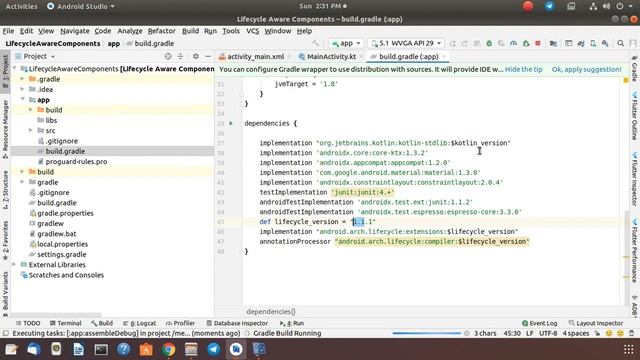
Task: Open the Terminal tool window
Action: [x=66, y=323]
